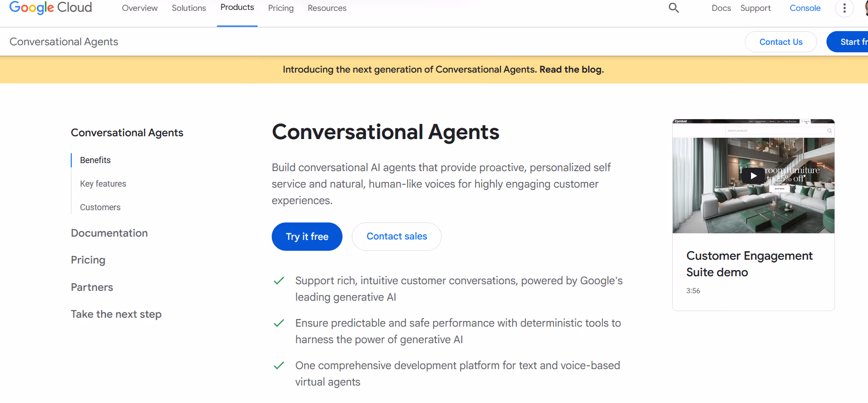Click the Contact Us button
This screenshot has width=868, height=403.
pyautogui.click(x=781, y=42)
